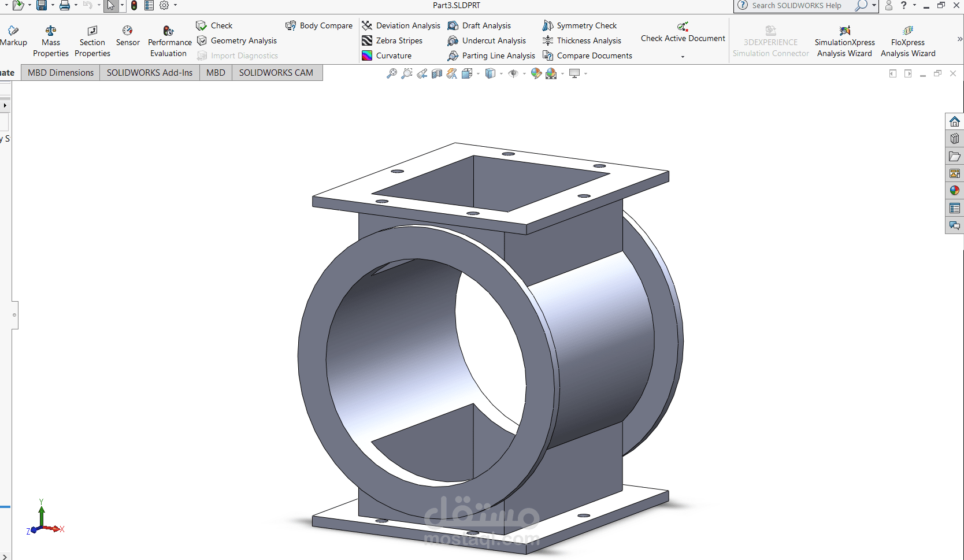
Task: Expand the Check Active Document dropdown arrow
Action: (x=683, y=57)
